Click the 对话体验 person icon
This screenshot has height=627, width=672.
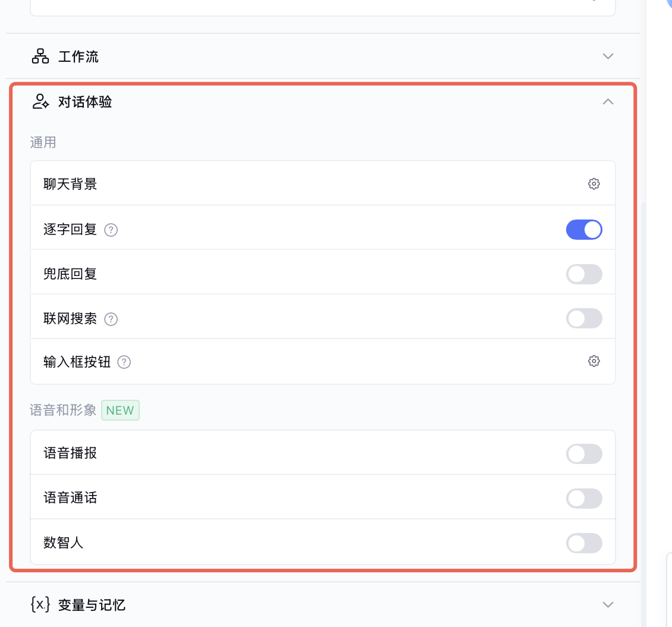pos(40,102)
